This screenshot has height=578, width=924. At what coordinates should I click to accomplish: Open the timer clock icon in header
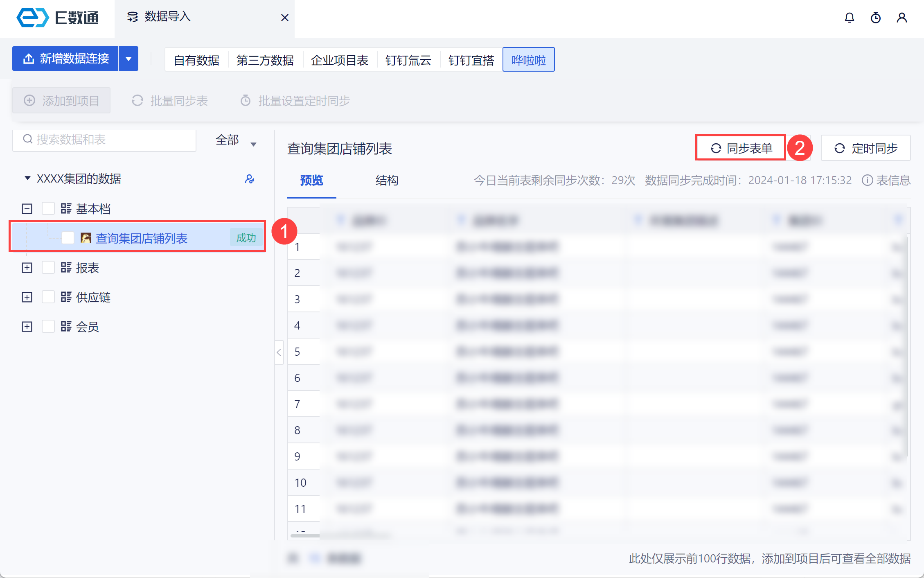(875, 18)
